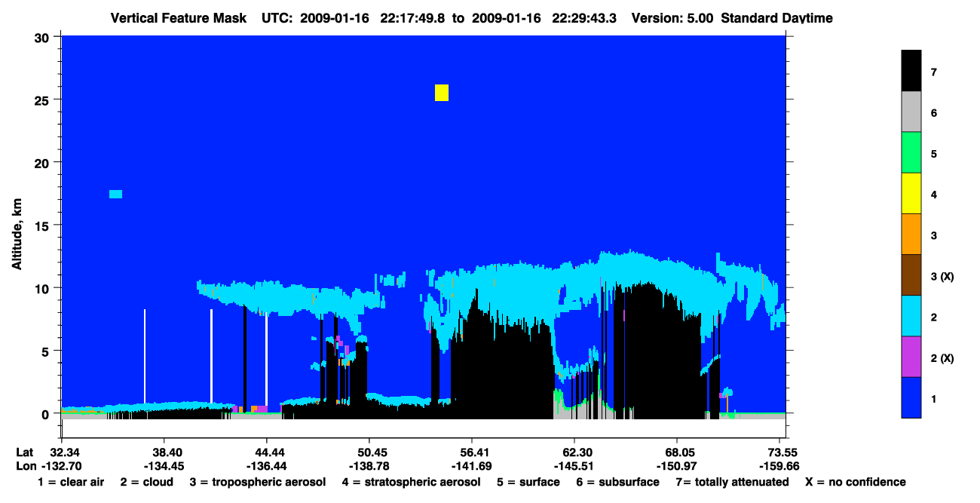Click the "4 = stratospheric aerosol" legend entry
Viewport: 980px width, 503px height.
(411, 482)
